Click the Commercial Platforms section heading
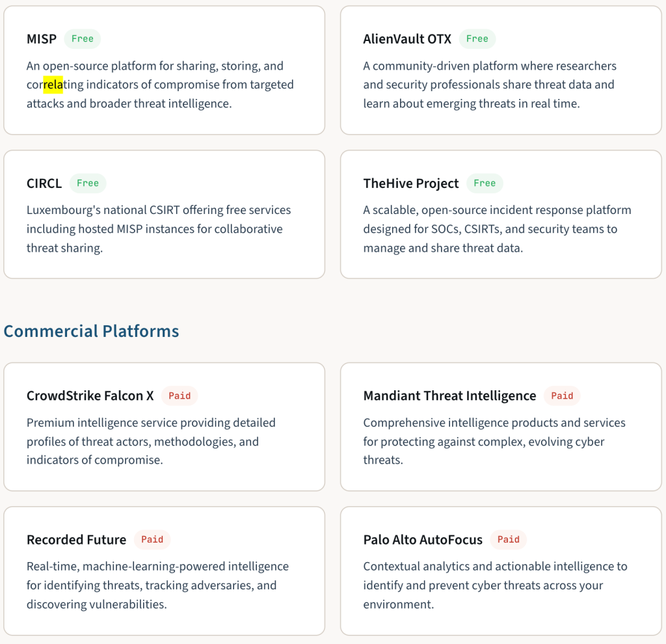The height and width of the screenshot is (644, 666). [91, 331]
